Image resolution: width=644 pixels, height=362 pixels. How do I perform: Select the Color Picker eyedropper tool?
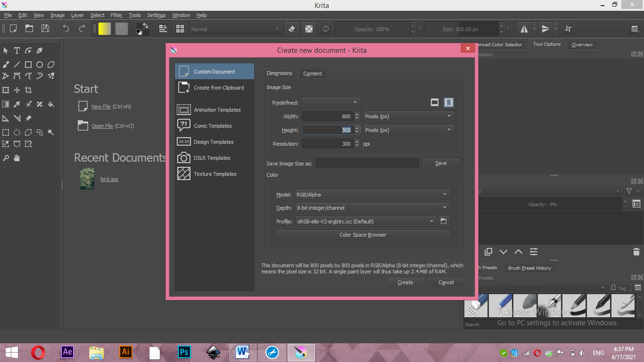(17, 104)
